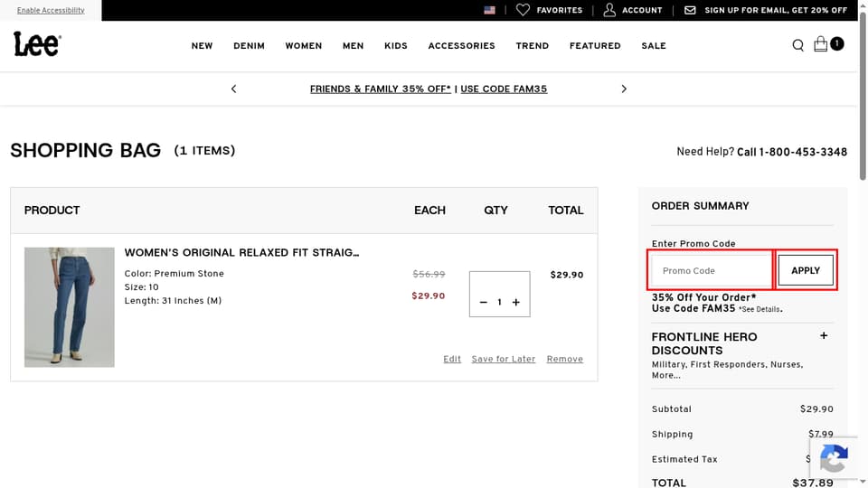Click Use Code FAM35 banner link

[x=504, y=89]
